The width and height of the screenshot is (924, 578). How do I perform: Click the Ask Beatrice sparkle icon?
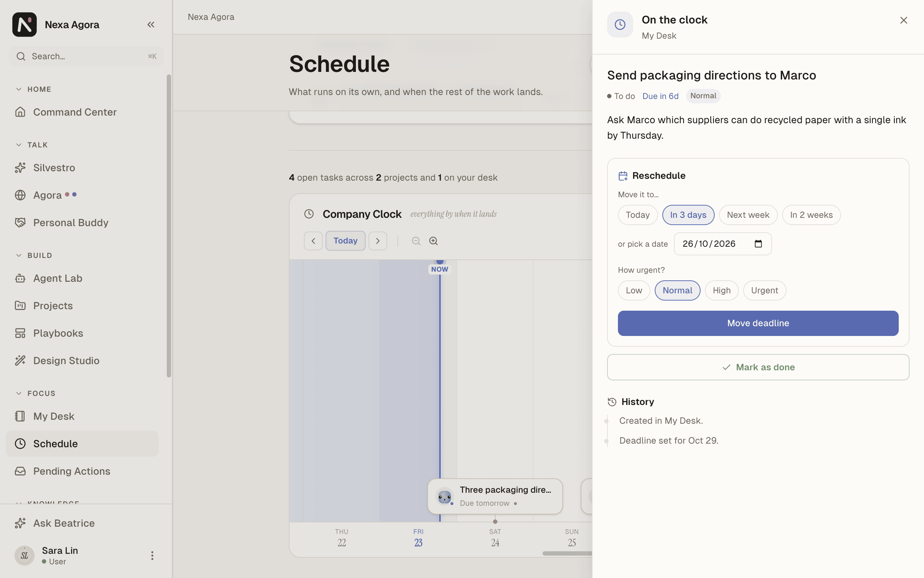[x=20, y=523]
